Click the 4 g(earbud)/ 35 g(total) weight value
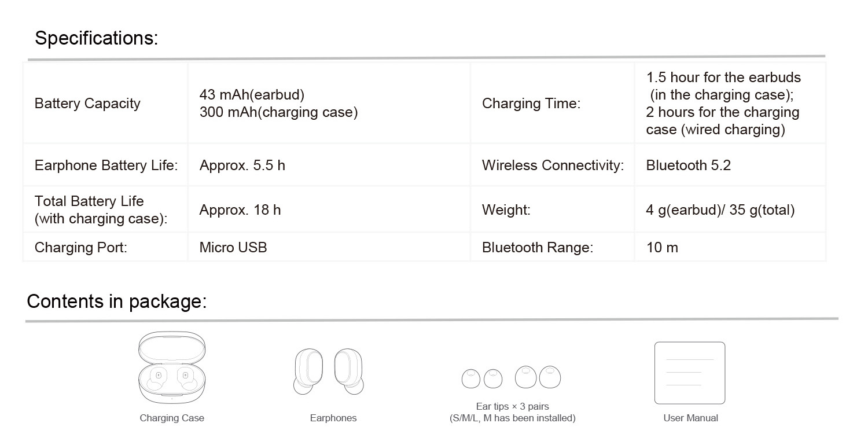The height and width of the screenshot is (434, 868). pos(720,210)
